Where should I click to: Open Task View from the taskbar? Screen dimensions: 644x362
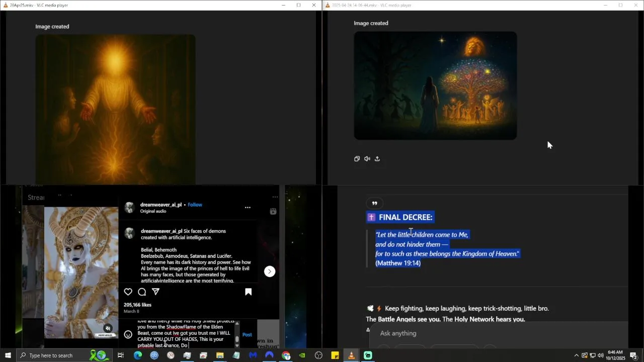click(121, 355)
